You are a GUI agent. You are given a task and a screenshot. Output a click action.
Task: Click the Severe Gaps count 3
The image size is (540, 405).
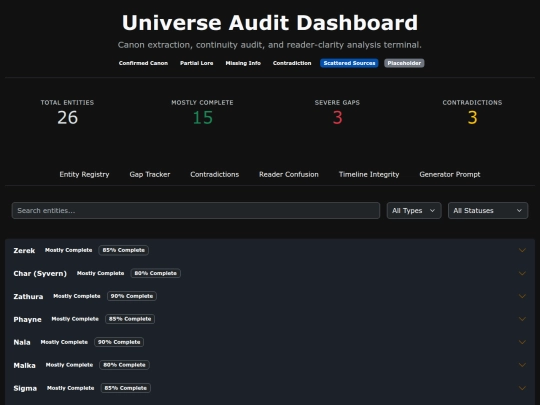338,117
